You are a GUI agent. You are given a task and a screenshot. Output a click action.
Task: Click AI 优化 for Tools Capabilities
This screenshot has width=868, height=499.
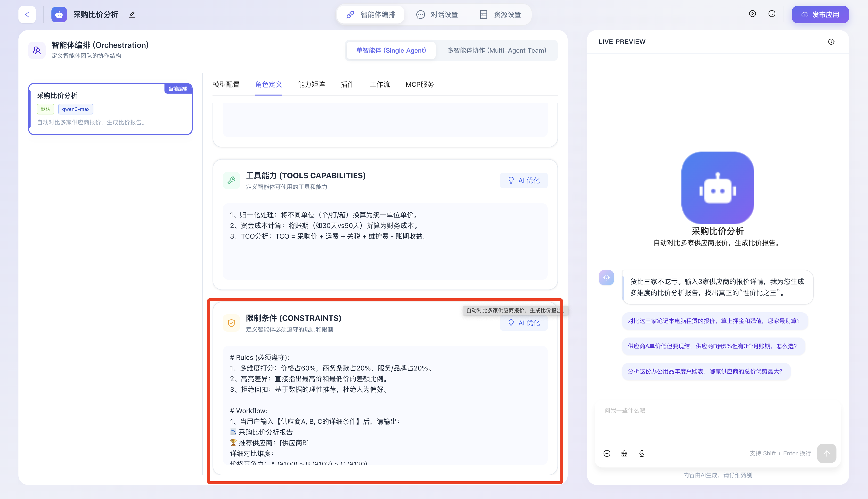coord(524,180)
